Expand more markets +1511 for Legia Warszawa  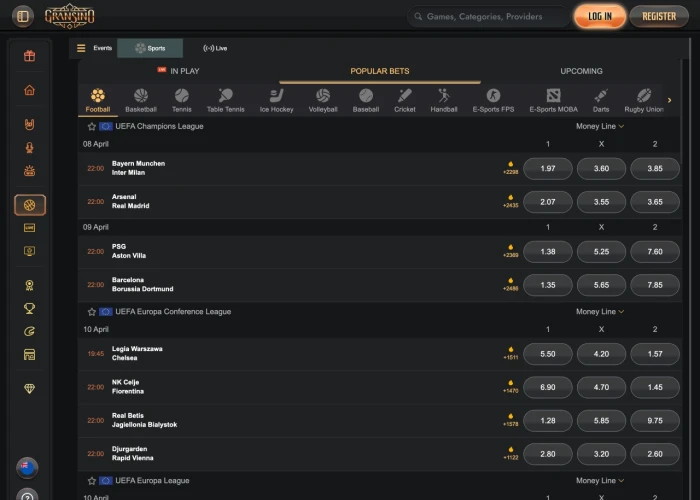coord(511,353)
